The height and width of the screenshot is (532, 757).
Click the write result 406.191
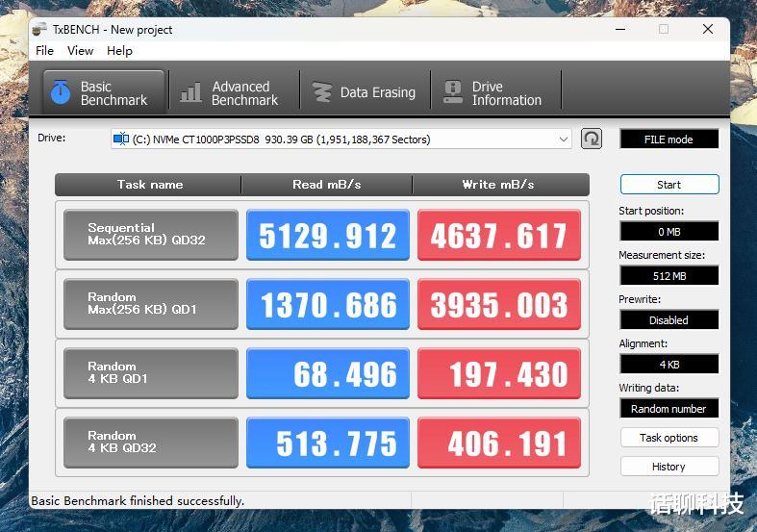point(498,443)
